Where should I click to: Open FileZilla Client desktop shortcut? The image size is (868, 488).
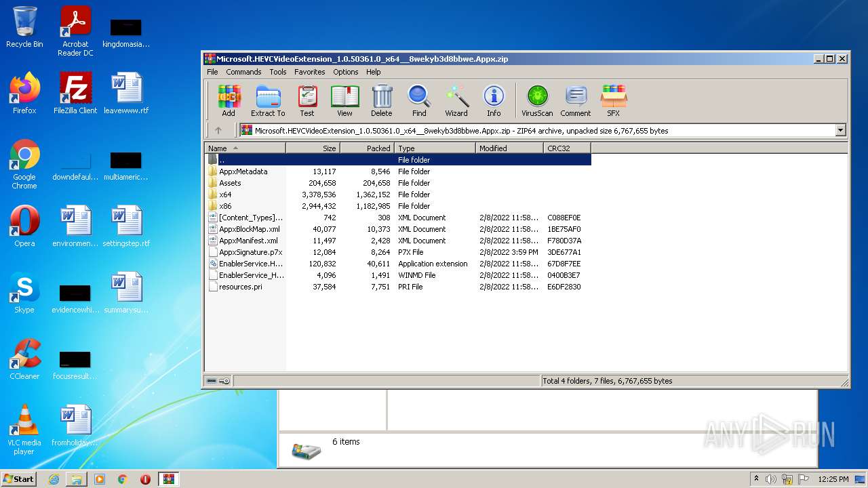75,94
